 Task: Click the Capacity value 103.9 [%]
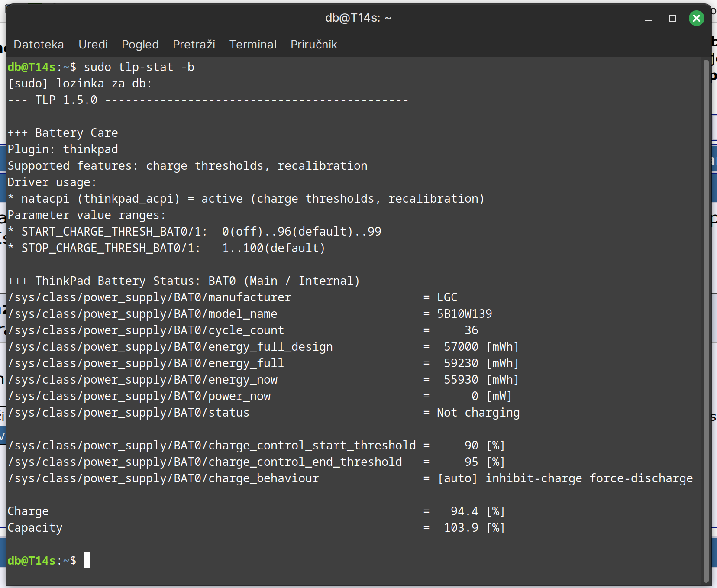pos(475,528)
